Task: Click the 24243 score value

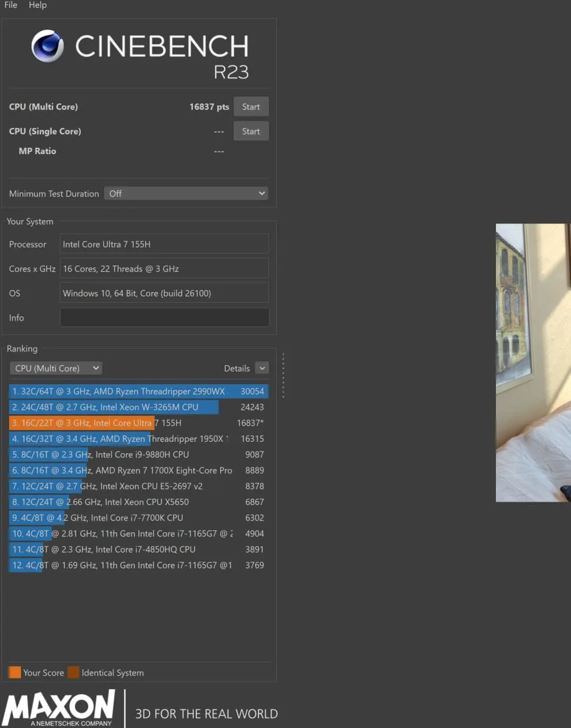Action: [x=252, y=407]
